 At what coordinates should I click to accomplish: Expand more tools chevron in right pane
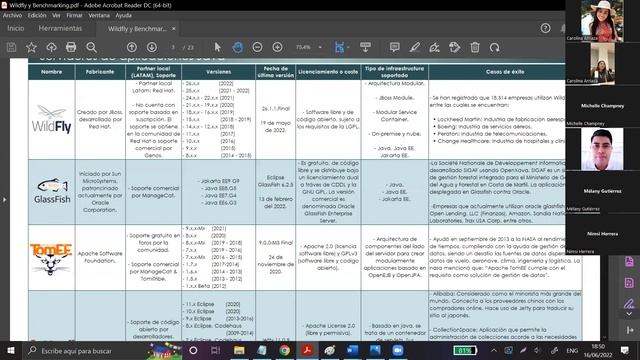629,314
